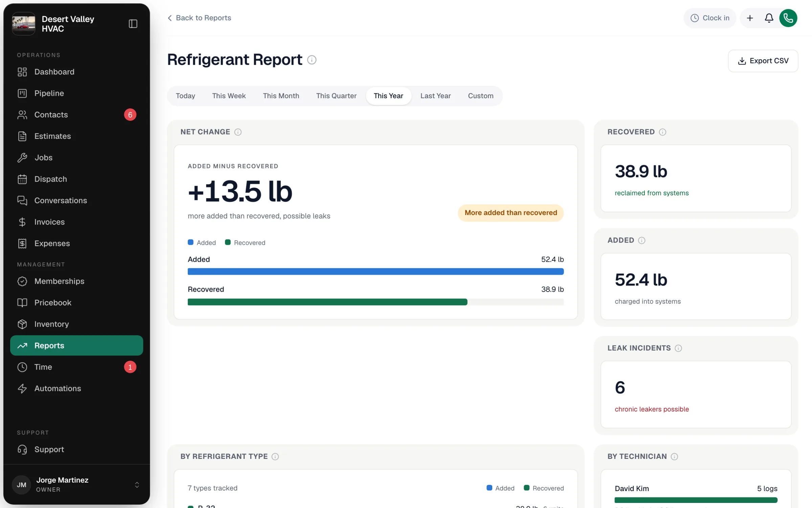Click info icon next to Refrigerant Report title
The image size is (812, 508).
pyautogui.click(x=312, y=60)
